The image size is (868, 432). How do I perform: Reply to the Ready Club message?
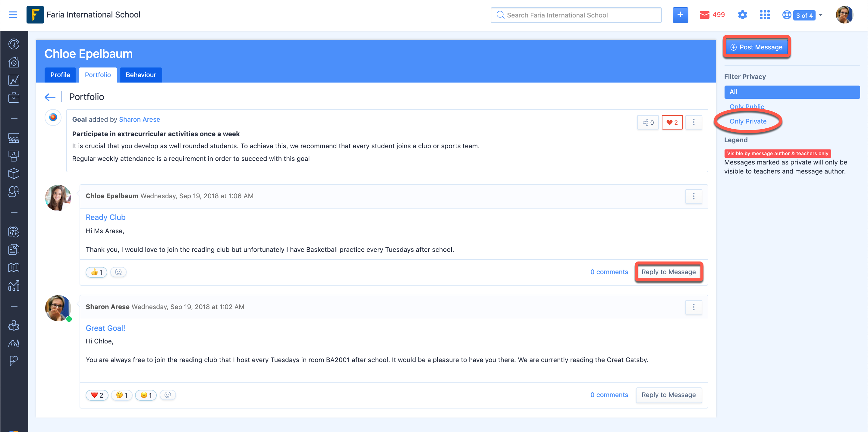point(668,272)
